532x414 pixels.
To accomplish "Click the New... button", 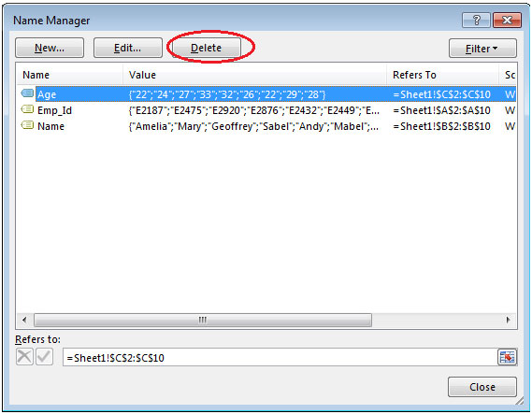I will (50, 48).
